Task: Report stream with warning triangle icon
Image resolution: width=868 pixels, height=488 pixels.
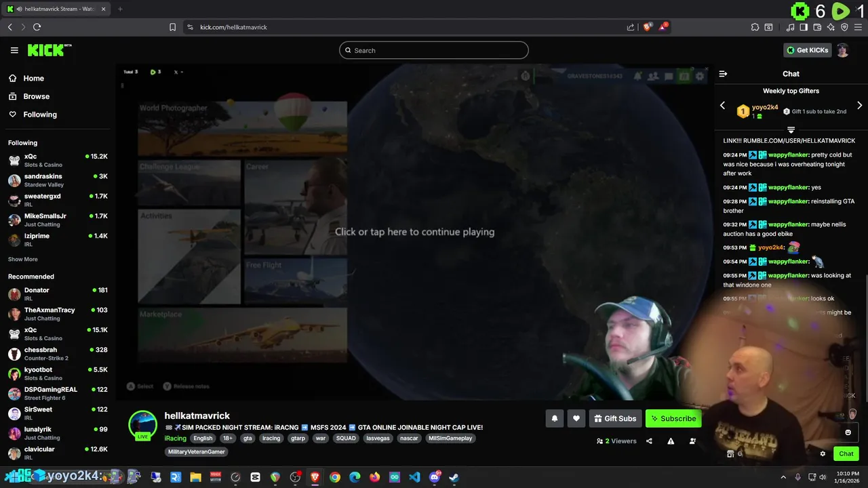Action: tap(671, 441)
